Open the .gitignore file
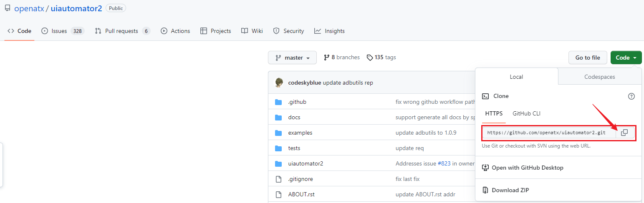 pyautogui.click(x=301, y=179)
